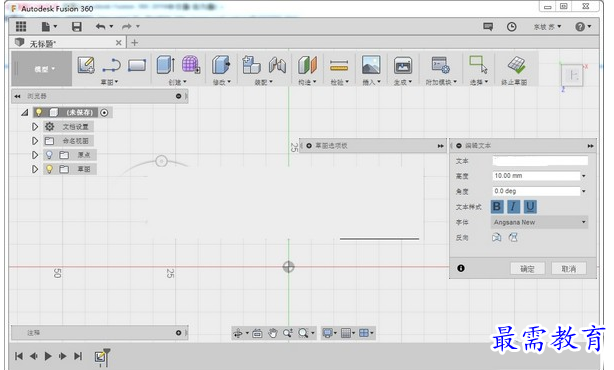Close the untitled document tab
The image size is (614, 370).
coord(119,43)
